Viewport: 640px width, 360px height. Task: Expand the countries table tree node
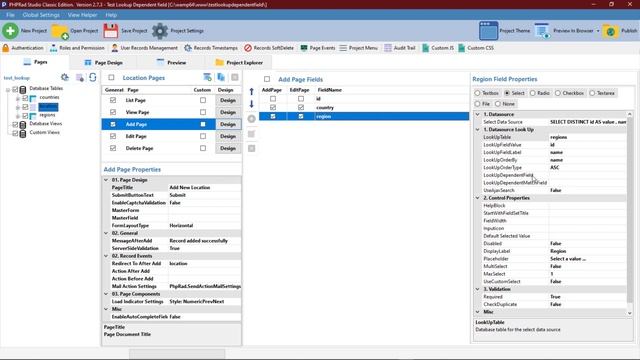click(x=18, y=98)
